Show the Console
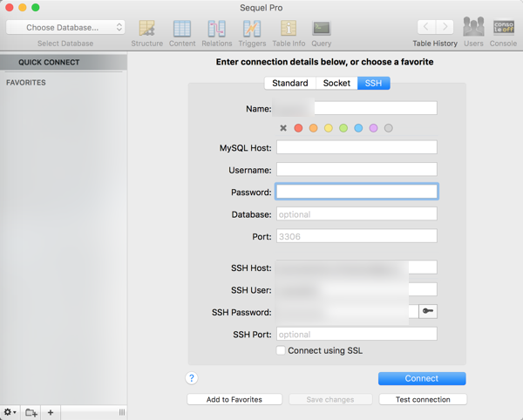 503,32
